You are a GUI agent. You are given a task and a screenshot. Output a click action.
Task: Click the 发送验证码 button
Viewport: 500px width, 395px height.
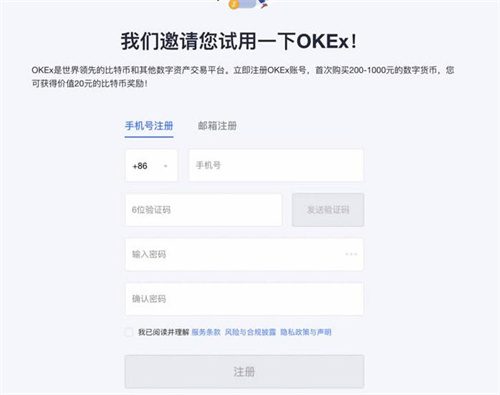click(x=328, y=210)
